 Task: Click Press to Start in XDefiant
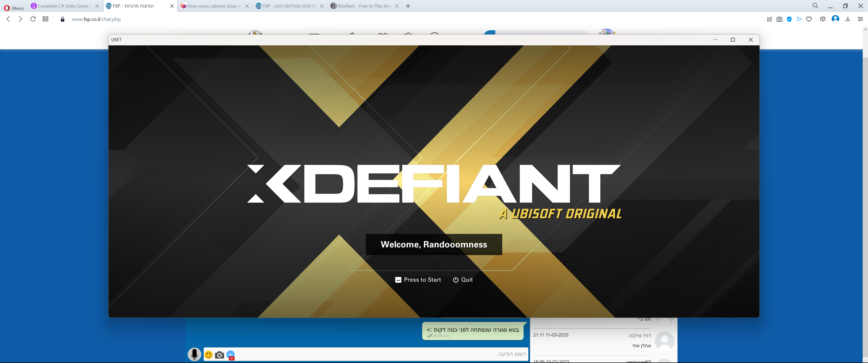click(x=418, y=280)
